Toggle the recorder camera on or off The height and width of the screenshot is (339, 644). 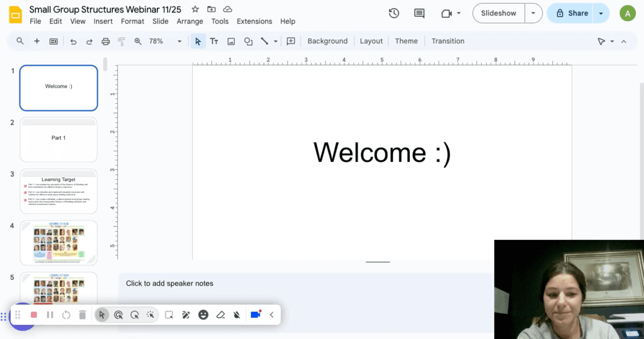pyautogui.click(x=255, y=315)
